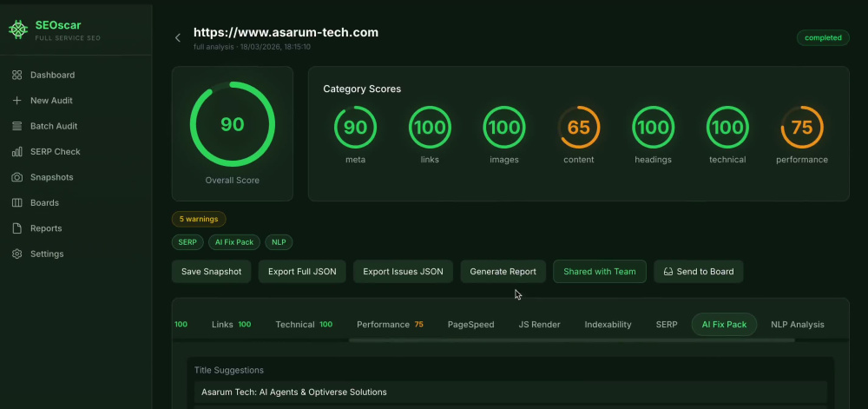868x409 pixels.
Task: Click the performance score 75 ring
Action: (802, 128)
